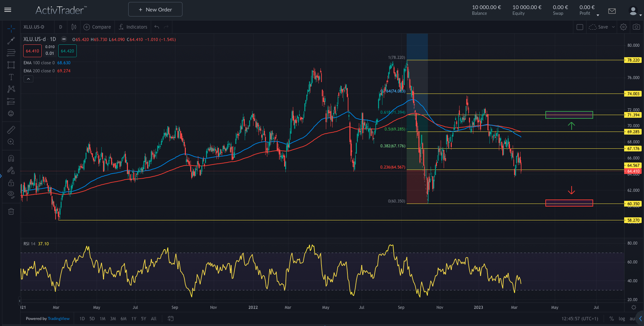This screenshot has width=644, height=326.
Task: Pick the ruler measure tool
Action: pos(11,130)
